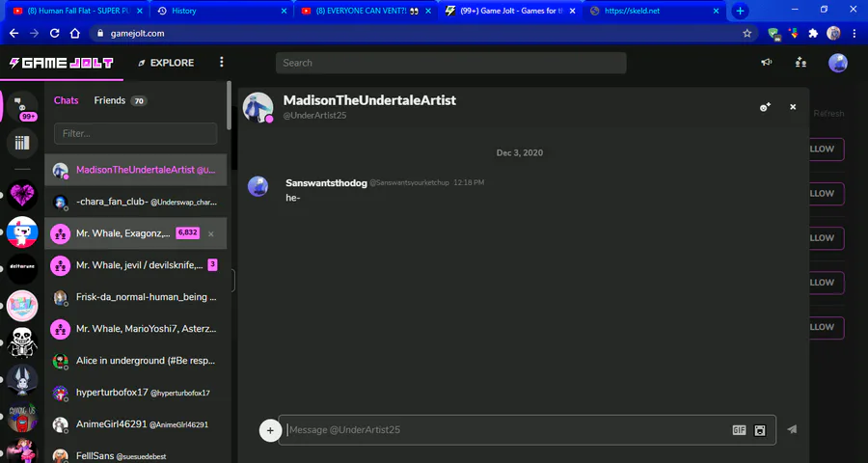The height and width of the screenshot is (463, 868).
Task: Click @UnderArtist25 username in header
Action: click(x=314, y=116)
